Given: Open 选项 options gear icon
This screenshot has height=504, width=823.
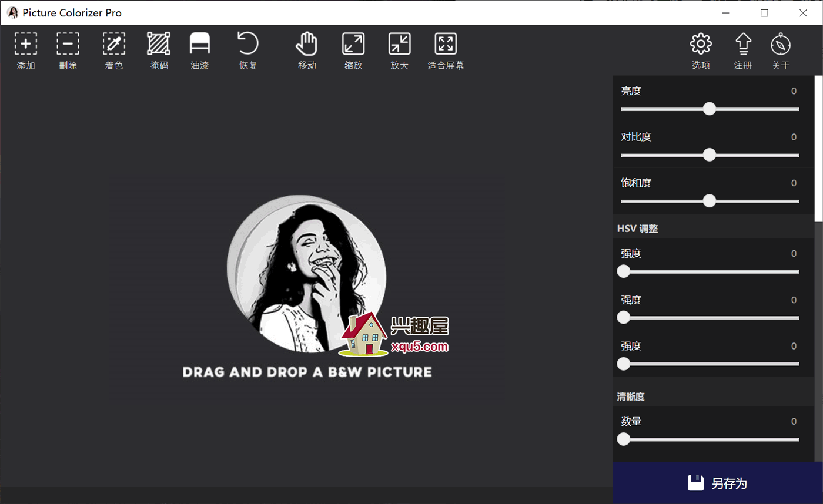Looking at the screenshot, I should pyautogui.click(x=701, y=44).
